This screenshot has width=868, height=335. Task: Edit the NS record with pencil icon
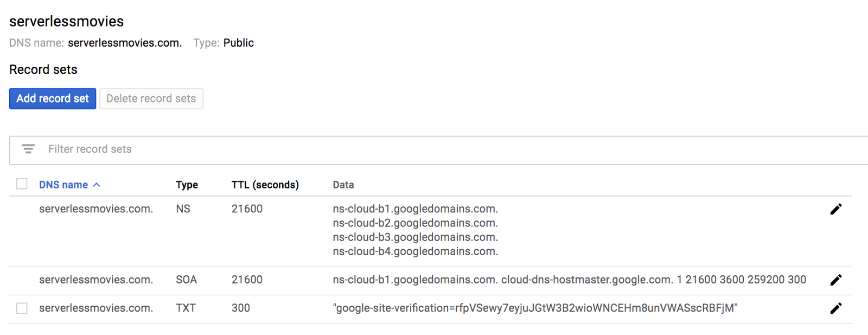pos(836,209)
